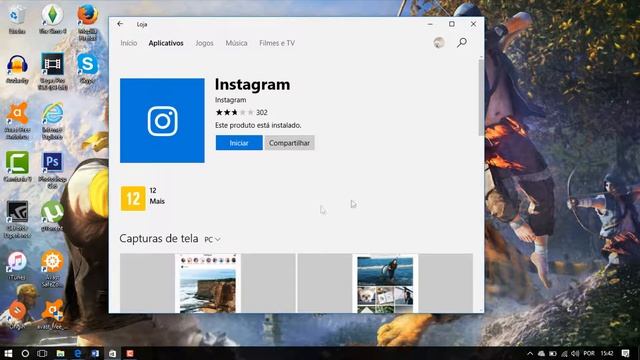Open Audacity desktop shortcut
Screen dimensions: 640x360
[17, 69]
